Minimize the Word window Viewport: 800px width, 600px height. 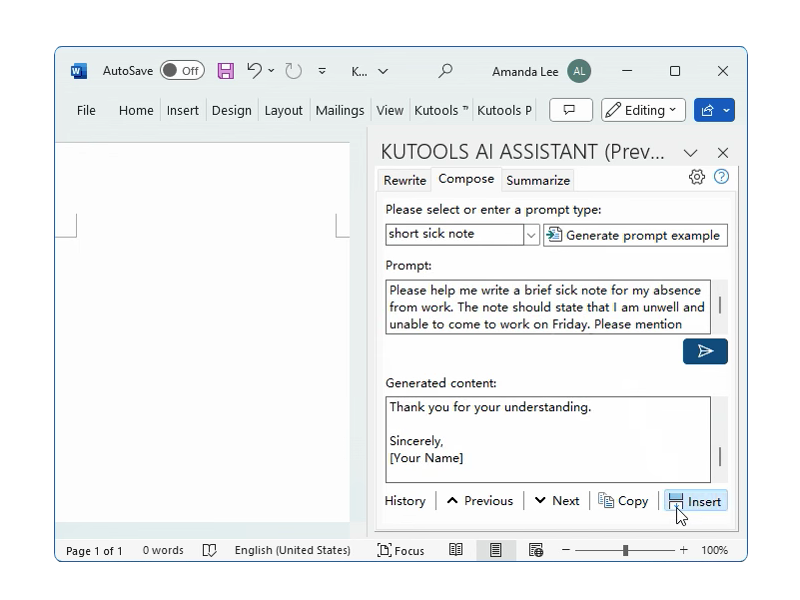pyautogui.click(x=627, y=71)
